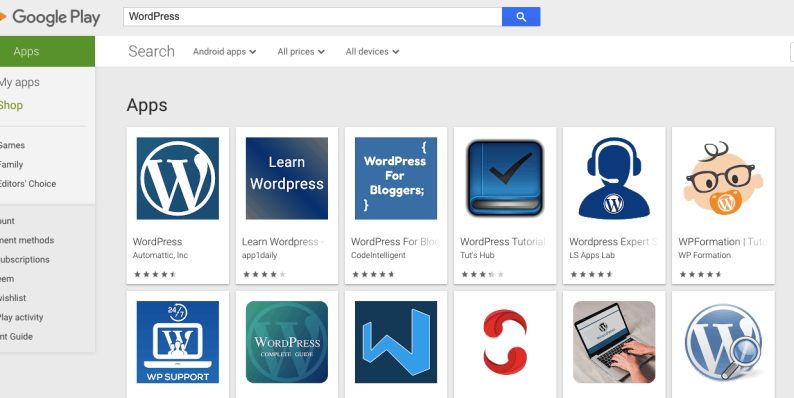This screenshot has width=794, height=398.
Task: Open the WP Support 24/7 app icon
Action: click(178, 342)
